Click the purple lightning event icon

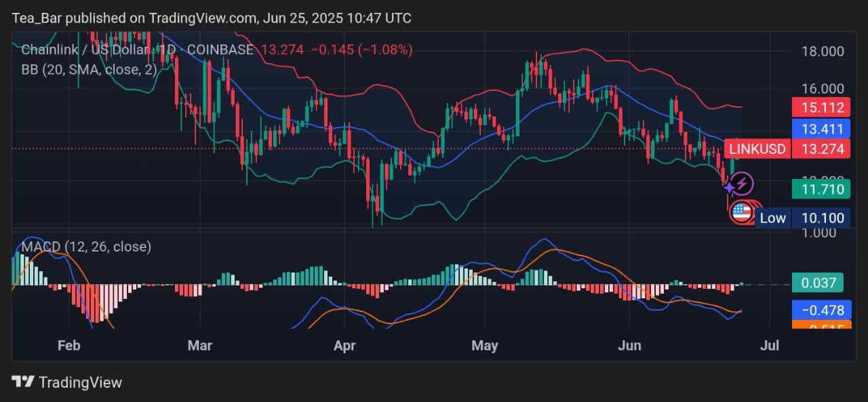point(742,182)
